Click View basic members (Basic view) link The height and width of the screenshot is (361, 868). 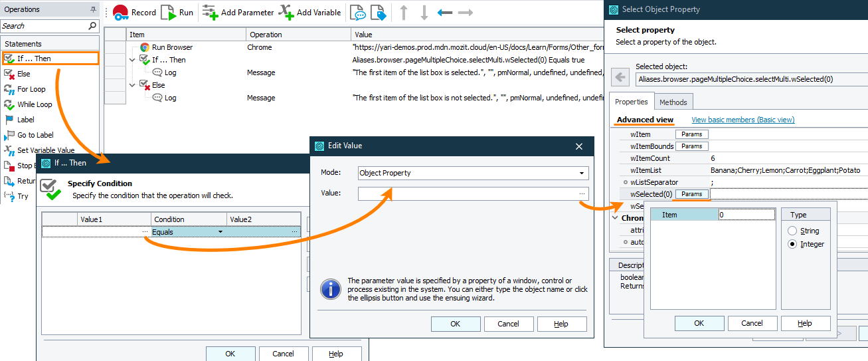coord(743,120)
